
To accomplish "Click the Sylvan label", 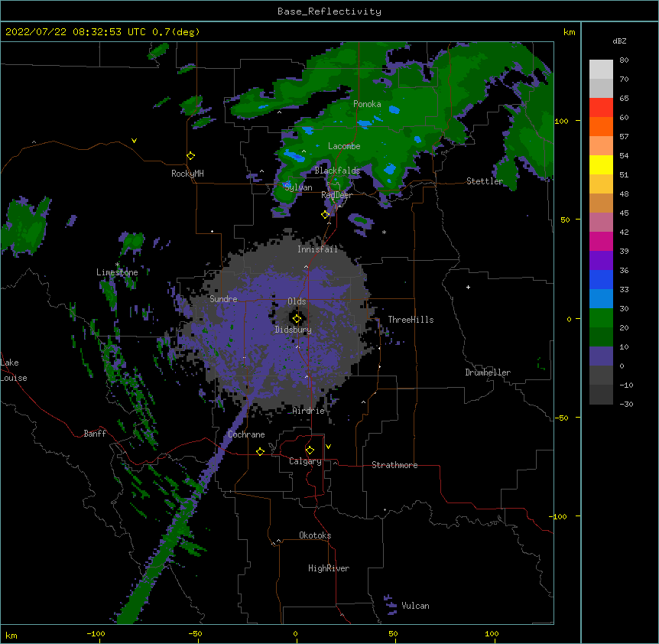I will (x=298, y=187).
